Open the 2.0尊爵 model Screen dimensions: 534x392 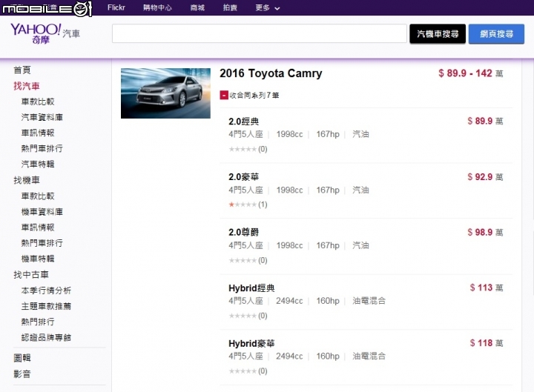pyautogui.click(x=244, y=233)
